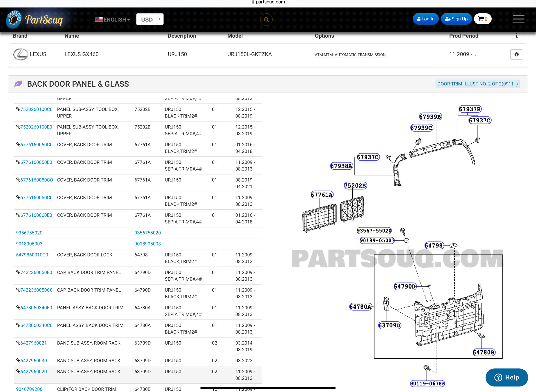Open part number 6776160060C0

click(36, 145)
